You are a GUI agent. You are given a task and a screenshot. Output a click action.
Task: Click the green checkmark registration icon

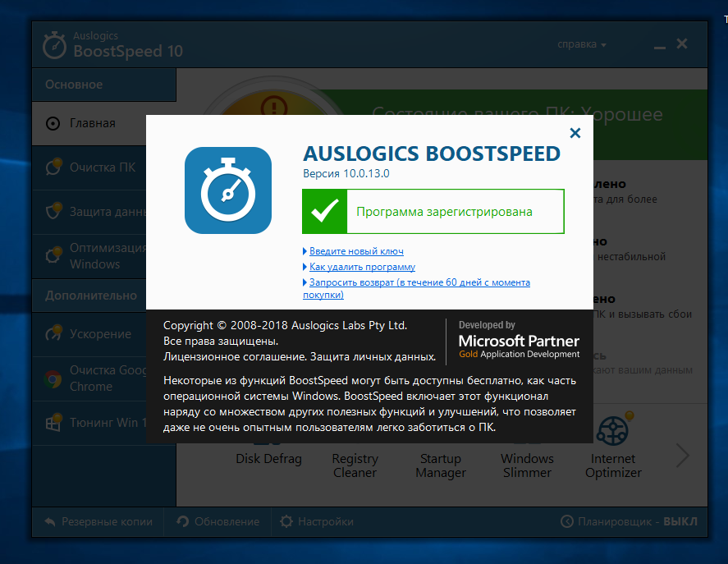point(324,211)
